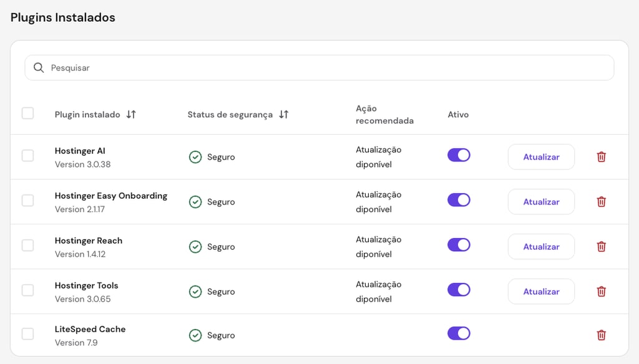
Task: Click the Version 1.4.12 text
Action: (80, 254)
